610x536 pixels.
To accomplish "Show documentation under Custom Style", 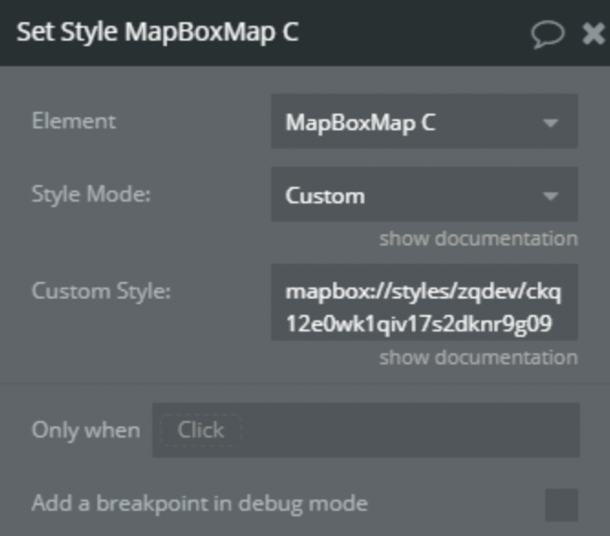I will [479, 358].
